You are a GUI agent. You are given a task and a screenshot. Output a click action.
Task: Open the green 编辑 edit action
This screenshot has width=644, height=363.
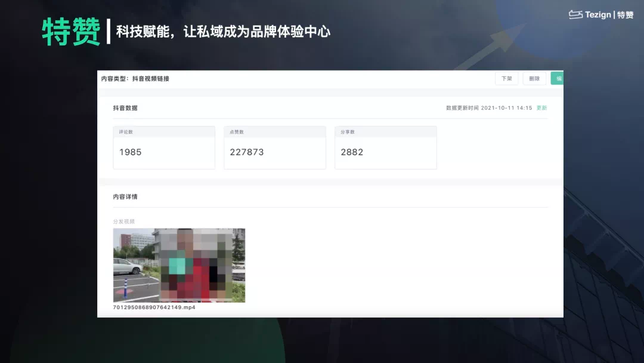tap(558, 78)
